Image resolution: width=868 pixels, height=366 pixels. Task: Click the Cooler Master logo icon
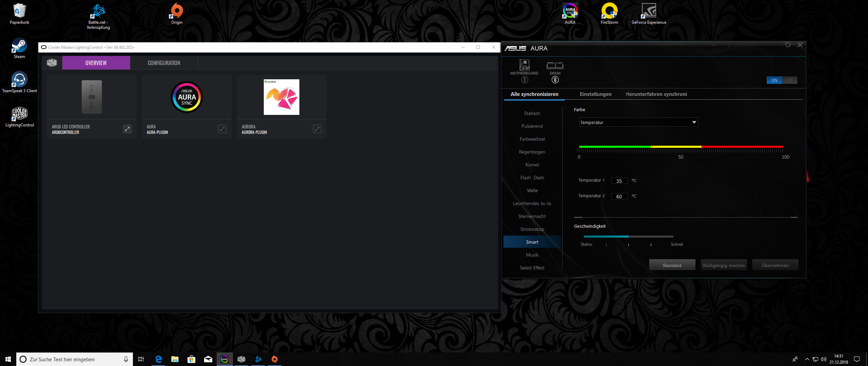pos(52,63)
